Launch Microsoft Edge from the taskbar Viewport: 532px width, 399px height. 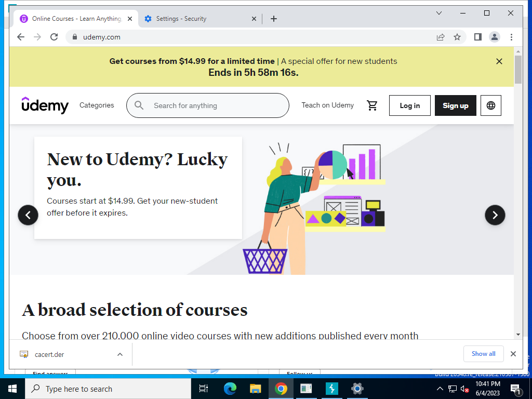pos(230,389)
